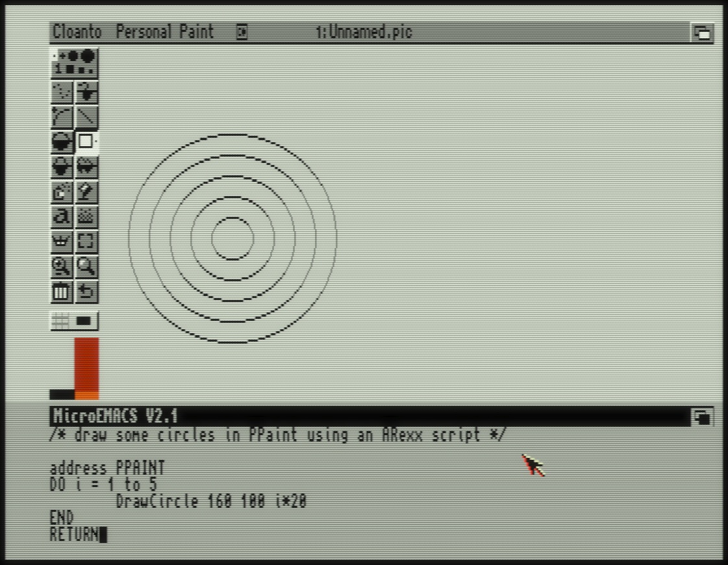Click the "DrawCircle 160 100 i*20" line

(x=211, y=501)
